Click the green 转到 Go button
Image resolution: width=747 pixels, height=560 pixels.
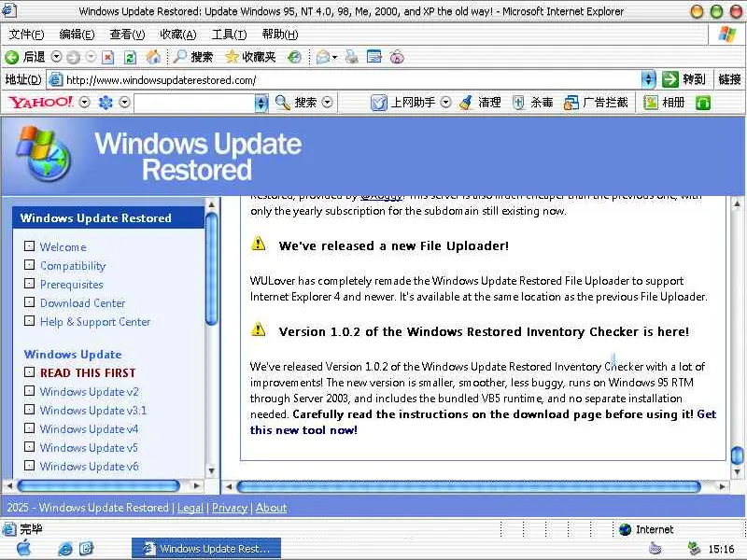[x=670, y=79]
